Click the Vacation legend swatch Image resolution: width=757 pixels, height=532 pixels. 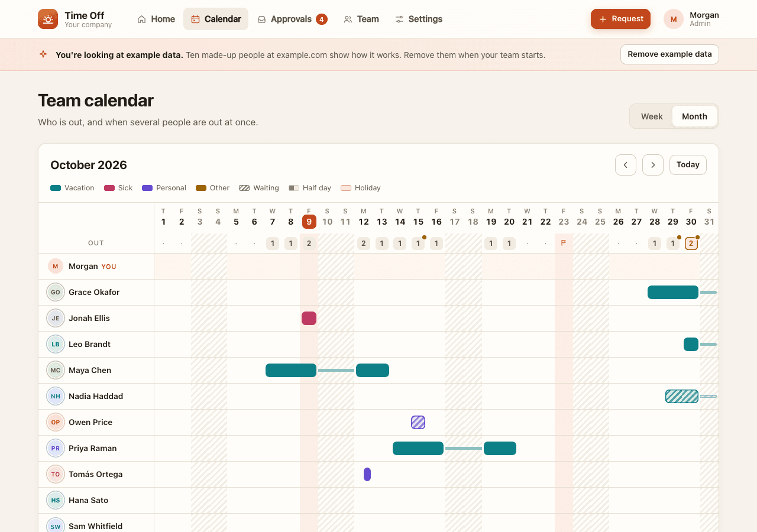(x=56, y=188)
